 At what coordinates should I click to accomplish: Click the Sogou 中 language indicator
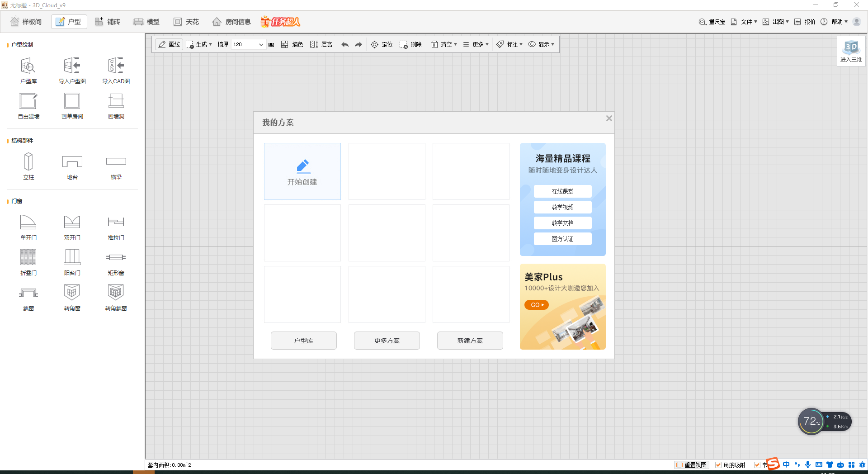786,465
